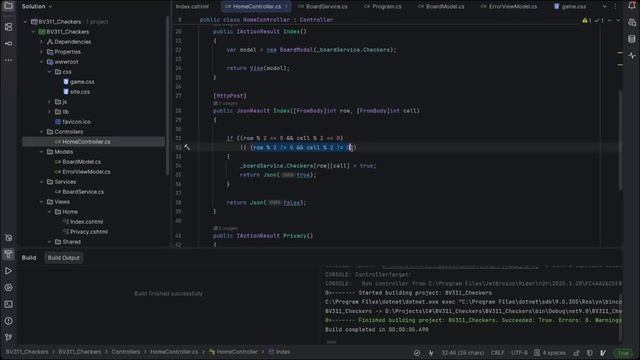Switch to the BoardService.cs tab

(x=323, y=7)
